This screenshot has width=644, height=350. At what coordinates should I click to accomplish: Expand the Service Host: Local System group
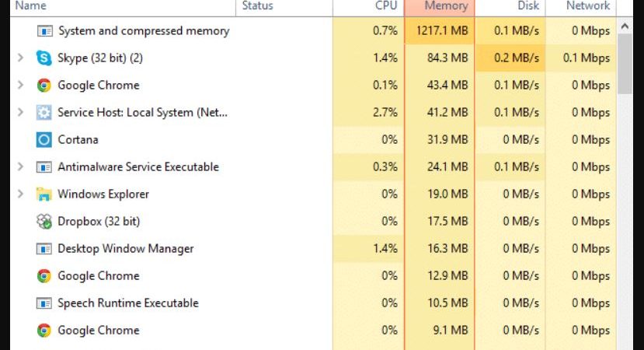[x=21, y=113]
